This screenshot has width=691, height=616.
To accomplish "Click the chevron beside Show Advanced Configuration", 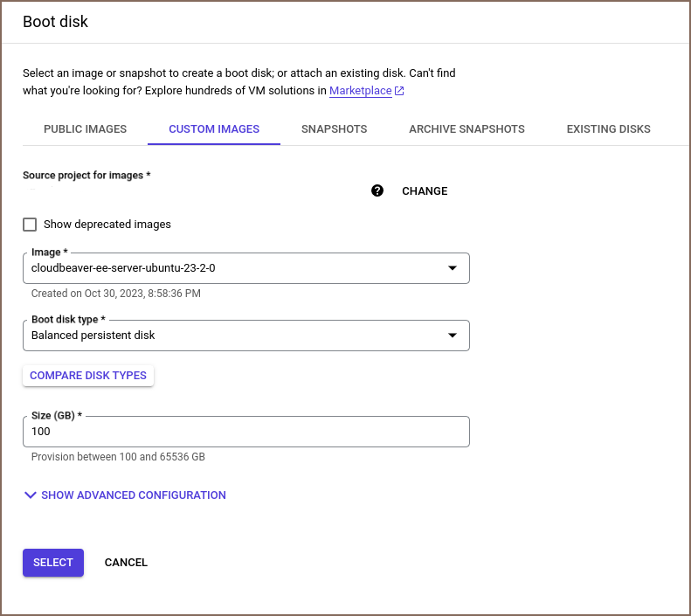I will pyautogui.click(x=31, y=495).
